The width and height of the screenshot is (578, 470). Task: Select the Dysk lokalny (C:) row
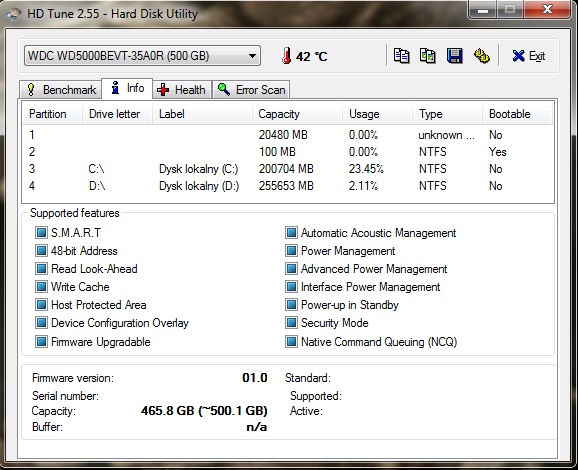coord(288,169)
